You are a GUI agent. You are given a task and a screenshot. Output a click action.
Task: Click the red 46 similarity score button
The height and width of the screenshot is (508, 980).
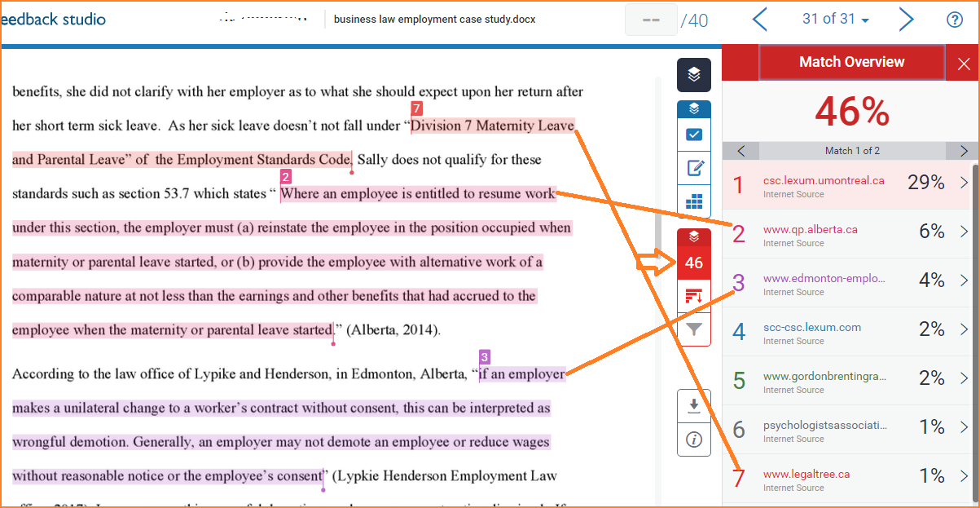click(x=694, y=263)
